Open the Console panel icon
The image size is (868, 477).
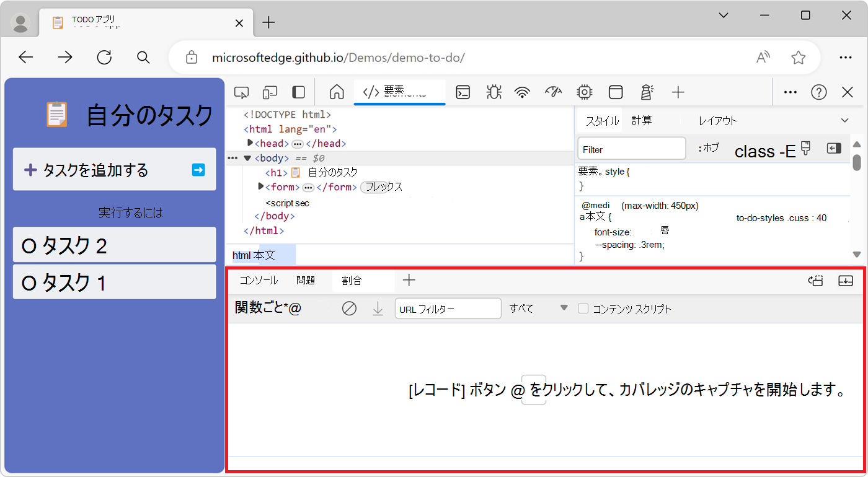(463, 92)
